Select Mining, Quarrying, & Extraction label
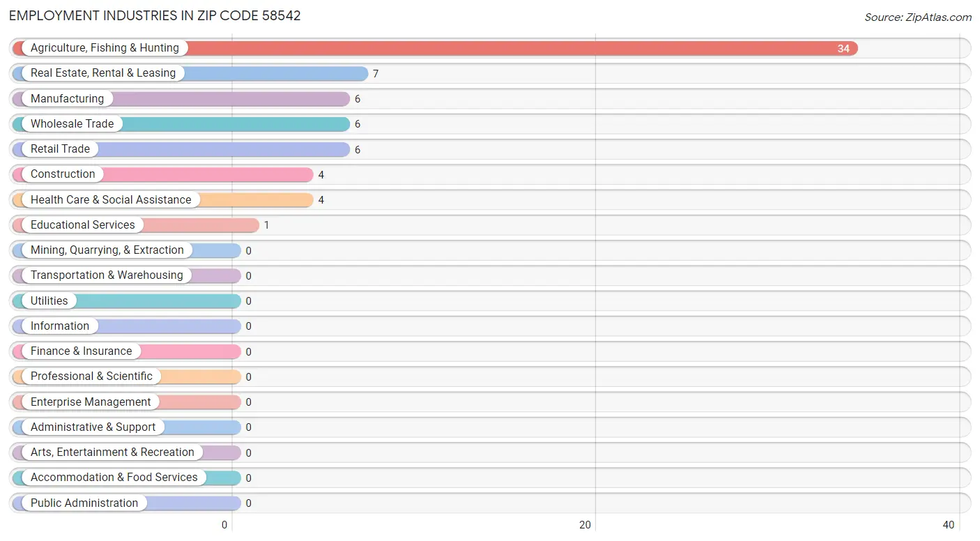 [x=107, y=250]
